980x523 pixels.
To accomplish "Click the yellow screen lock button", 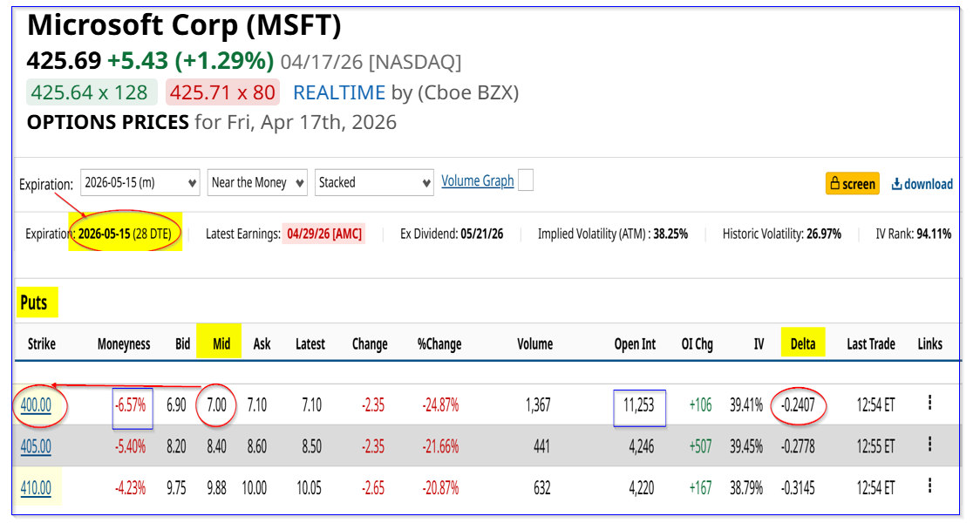I will [x=852, y=184].
